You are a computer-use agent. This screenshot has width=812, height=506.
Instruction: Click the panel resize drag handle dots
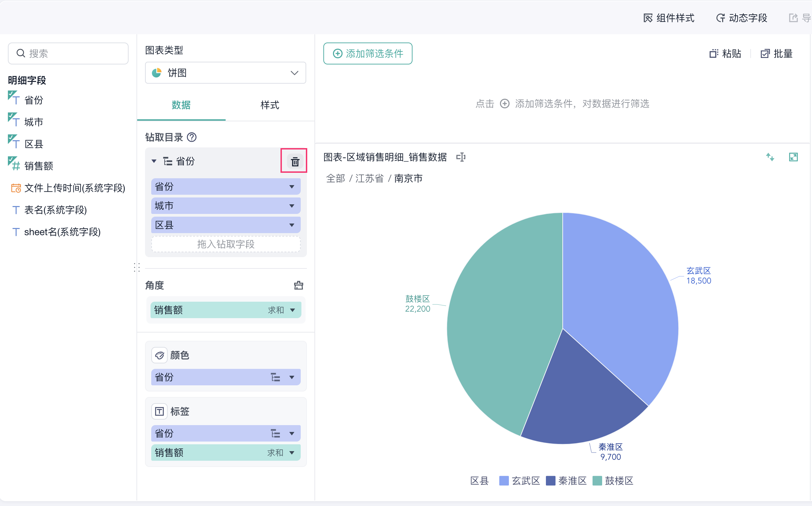pyautogui.click(x=137, y=267)
